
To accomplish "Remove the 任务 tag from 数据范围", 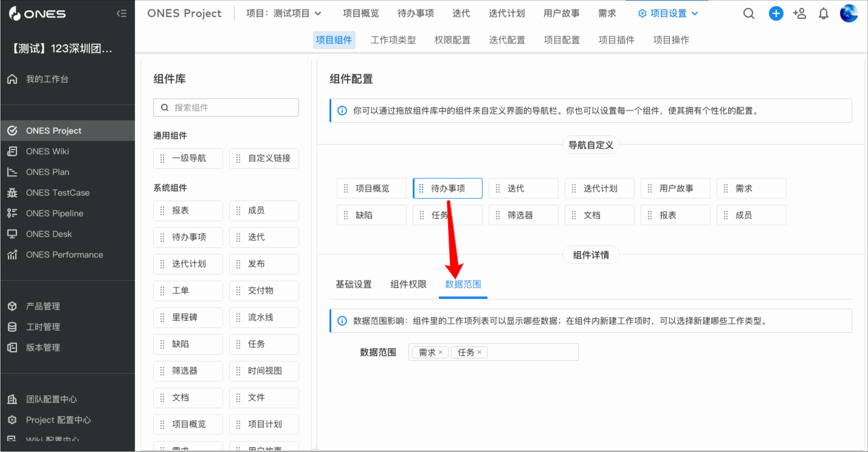I will pyautogui.click(x=479, y=352).
